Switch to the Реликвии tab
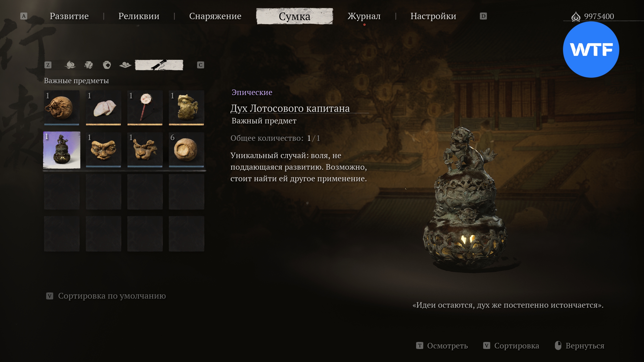Screen dimensions: 644x362 pos(139,16)
